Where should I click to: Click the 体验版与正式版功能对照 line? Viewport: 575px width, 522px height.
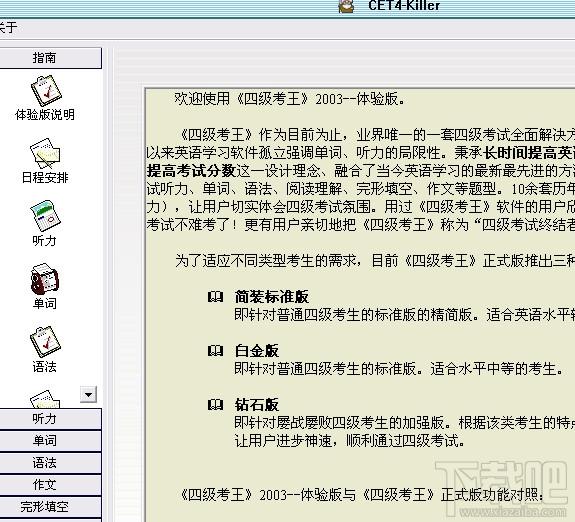[362, 495]
